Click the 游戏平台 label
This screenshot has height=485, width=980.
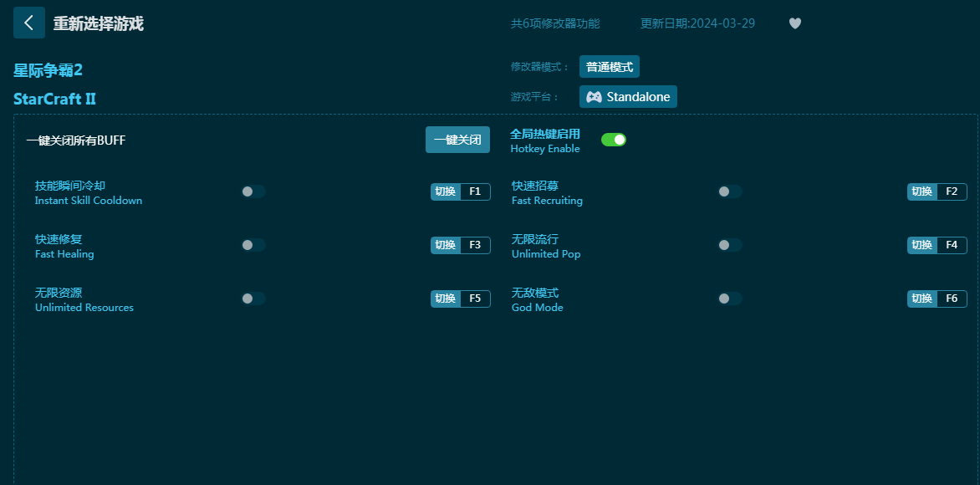535,97
